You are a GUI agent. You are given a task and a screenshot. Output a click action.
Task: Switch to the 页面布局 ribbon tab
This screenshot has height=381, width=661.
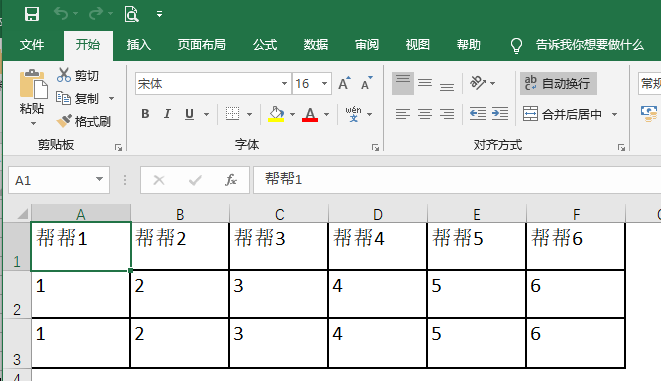202,44
